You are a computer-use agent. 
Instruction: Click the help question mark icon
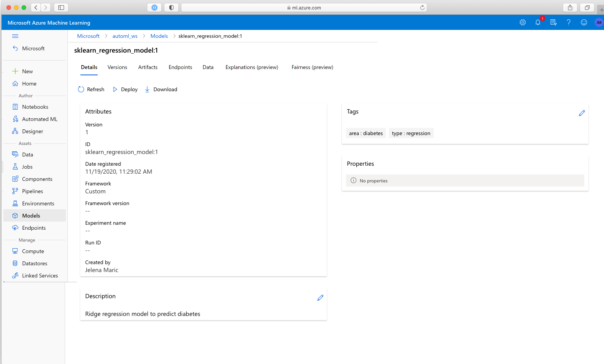568,22
